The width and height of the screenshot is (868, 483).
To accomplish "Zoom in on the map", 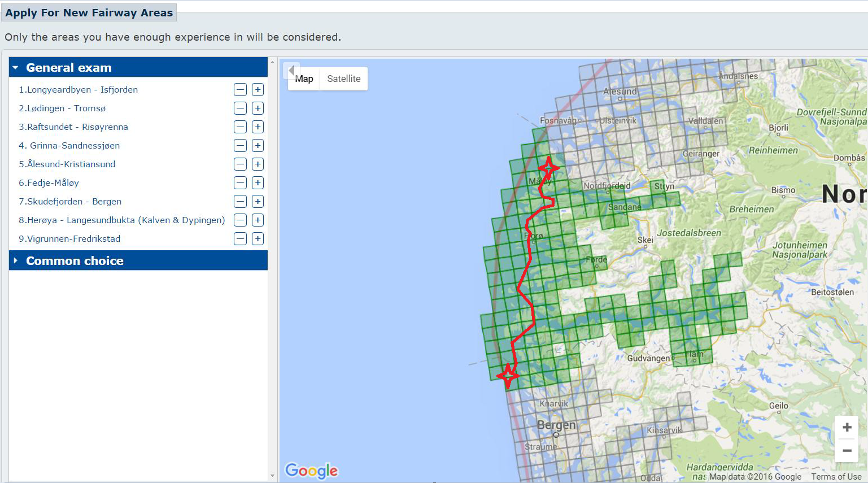I will coord(847,428).
